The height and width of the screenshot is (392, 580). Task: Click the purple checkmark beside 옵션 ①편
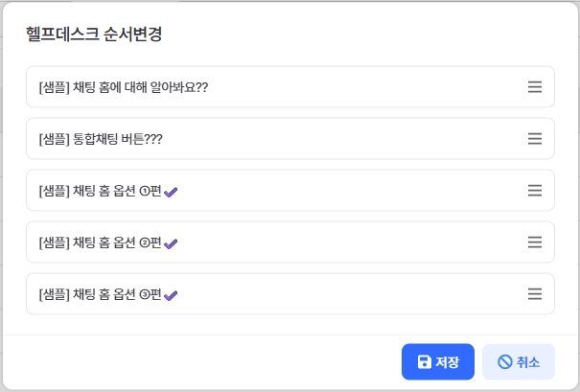pyautogui.click(x=171, y=192)
